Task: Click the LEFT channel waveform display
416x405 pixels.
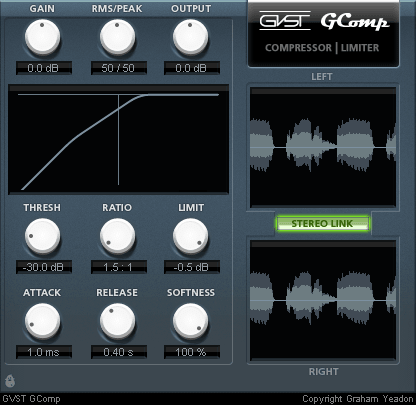Action: (323, 147)
